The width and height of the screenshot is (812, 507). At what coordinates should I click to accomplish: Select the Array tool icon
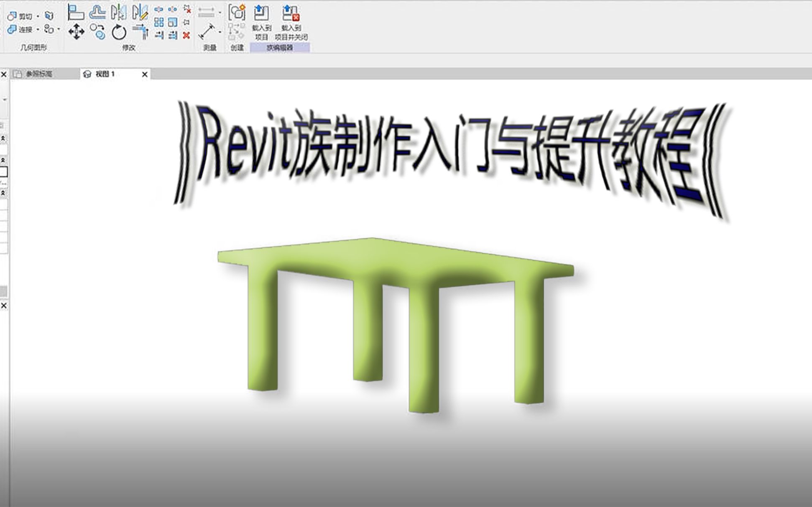(x=159, y=22)
